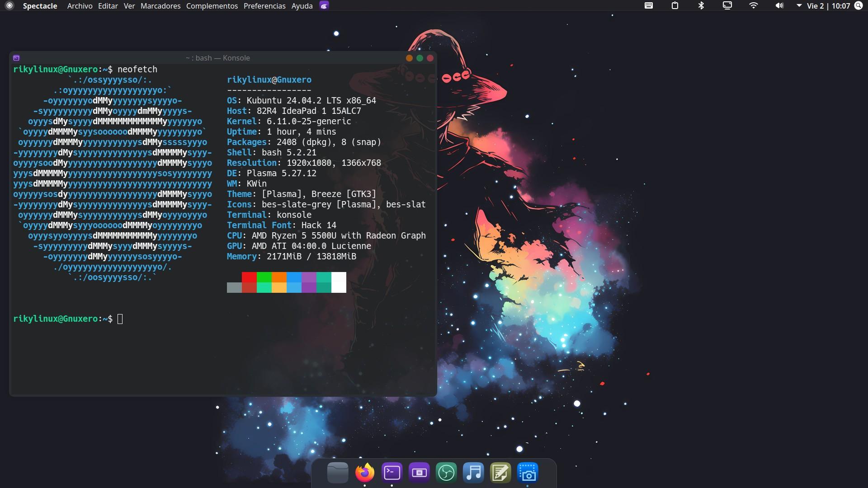
Task: Click the Konsole window title bar icon
Action: 16,58
